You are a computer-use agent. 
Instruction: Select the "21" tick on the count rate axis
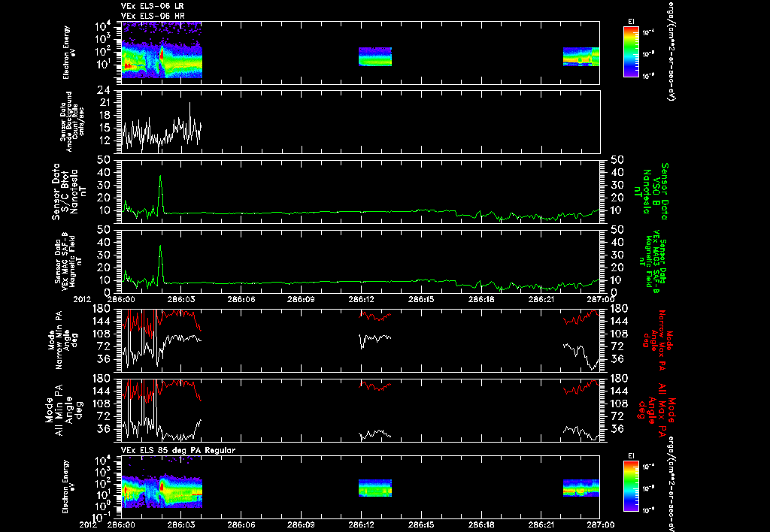point(104,103)
